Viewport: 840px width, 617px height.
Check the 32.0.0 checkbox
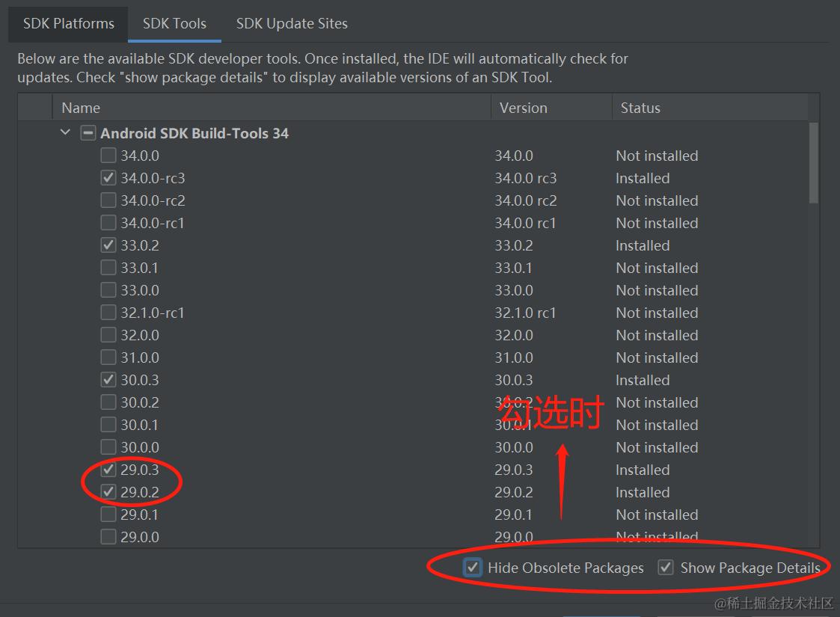point(108,335)
